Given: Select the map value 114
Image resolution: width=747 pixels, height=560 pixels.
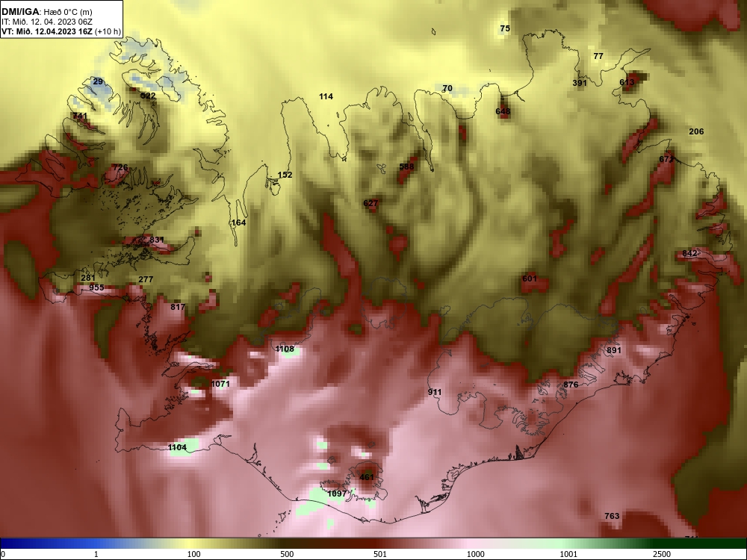Looking at the screenshot, I should (x=326, y=96).
